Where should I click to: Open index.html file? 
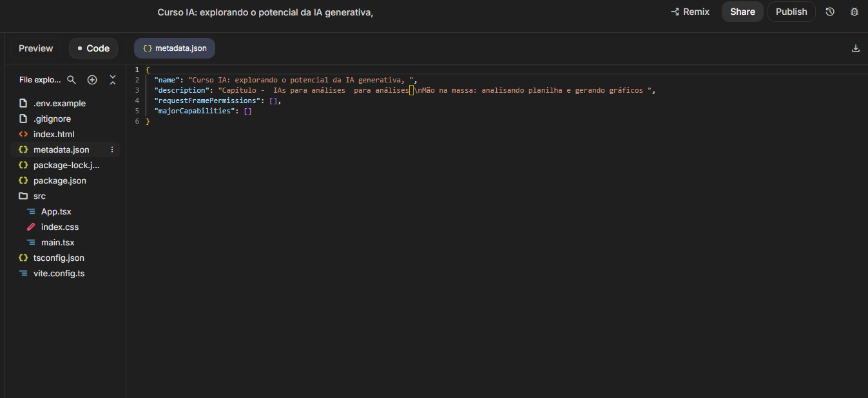[x=53, y=134]
